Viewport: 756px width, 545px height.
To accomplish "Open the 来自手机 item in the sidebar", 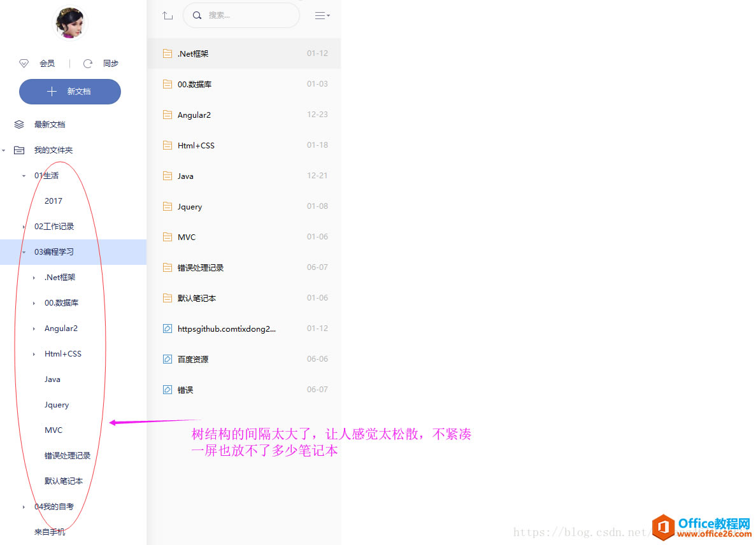I will (x=50, y=532).
